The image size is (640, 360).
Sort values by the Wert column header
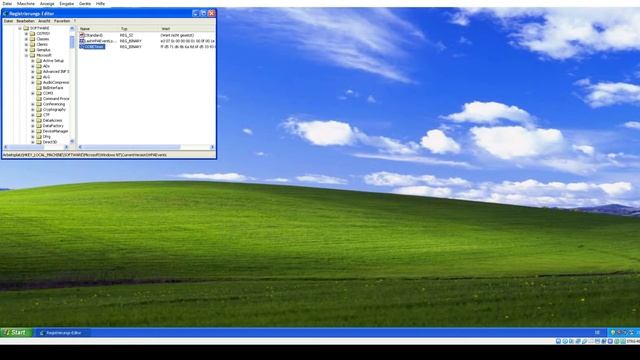pos(187,29)
